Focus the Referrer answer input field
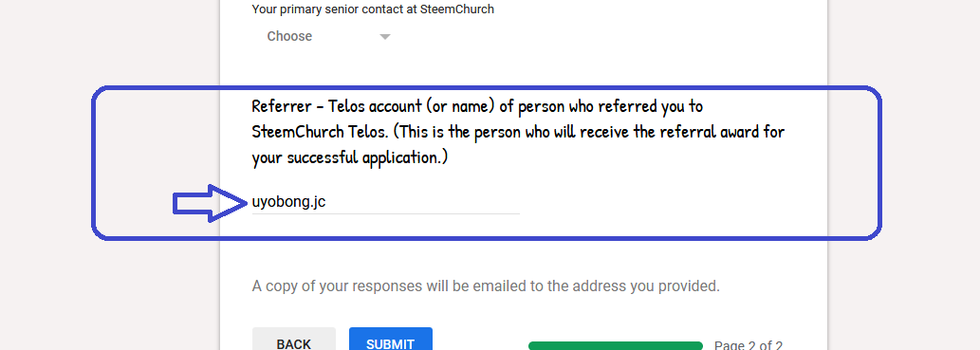The height and width of the screenshot is (350, 980). click(385, 202)
